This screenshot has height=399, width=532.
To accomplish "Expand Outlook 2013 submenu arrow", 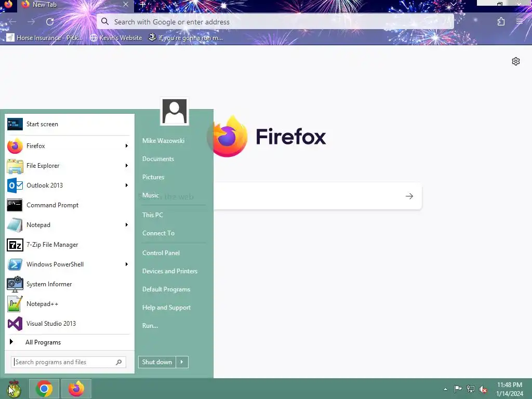I will click(127, 185).
